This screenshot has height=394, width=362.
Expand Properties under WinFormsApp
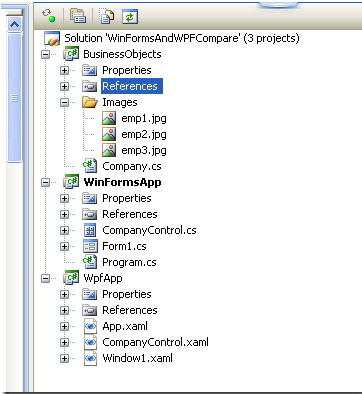pos(64,198)
